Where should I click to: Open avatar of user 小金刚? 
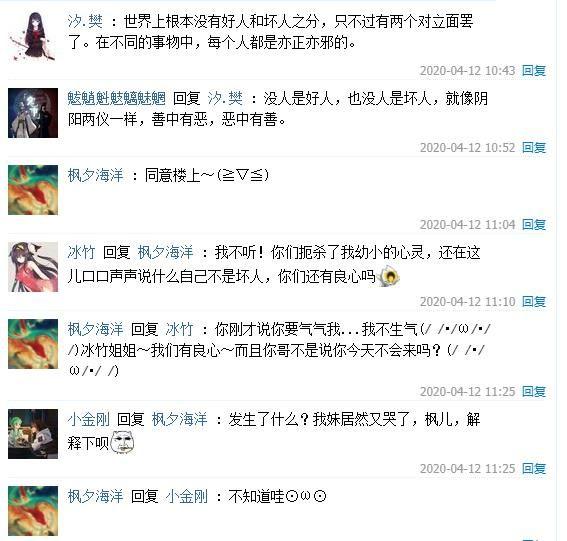point(33,434)
